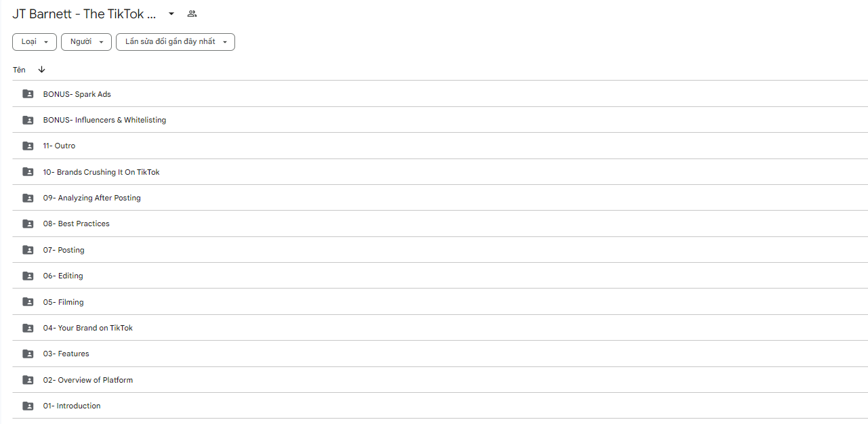Select 02- Overview of Platform folder
868x424 pixels.
point(440,380)
